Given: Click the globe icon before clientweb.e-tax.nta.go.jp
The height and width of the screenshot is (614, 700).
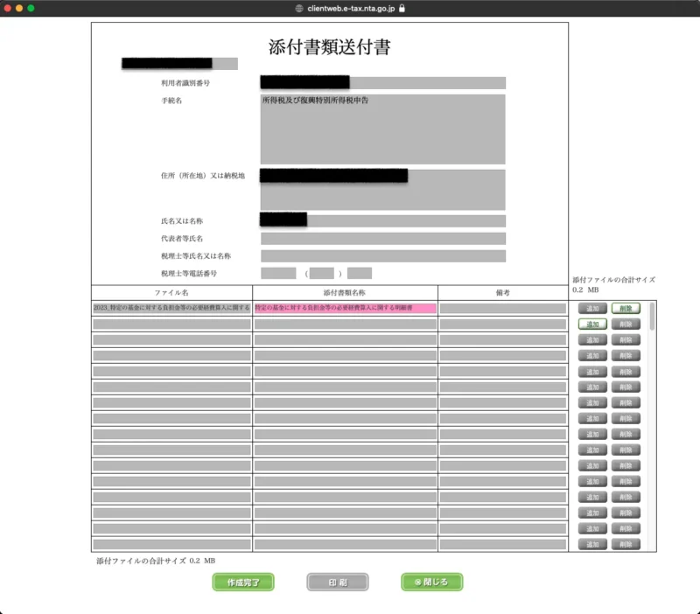Looking at the screenshot, I should 299,8.
